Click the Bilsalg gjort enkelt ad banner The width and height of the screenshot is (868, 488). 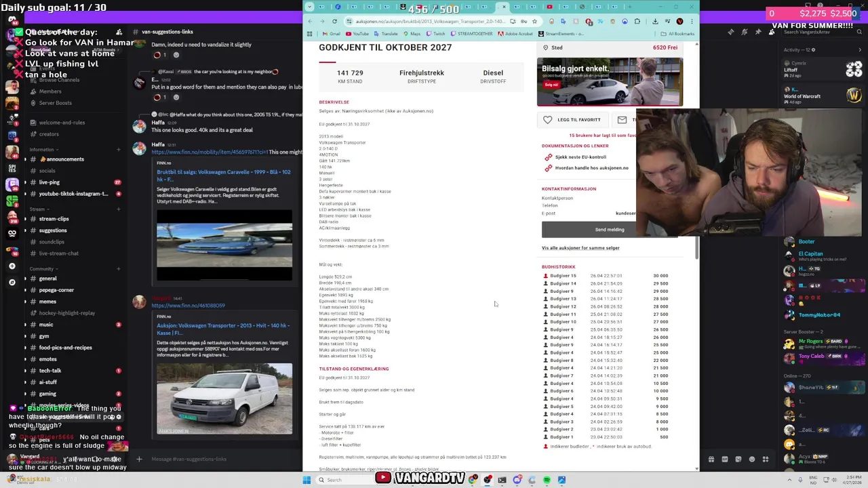pyautogui.click(x=610, y=81)
